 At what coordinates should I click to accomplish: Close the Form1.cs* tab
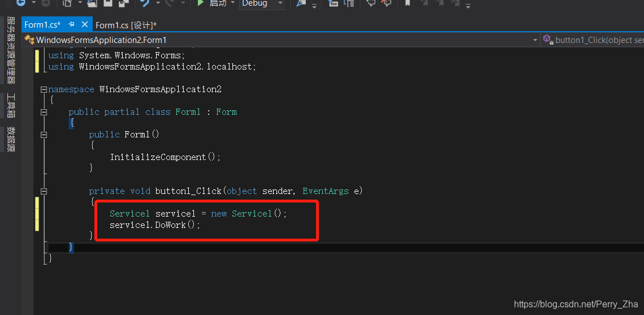(x=85, y=25)
